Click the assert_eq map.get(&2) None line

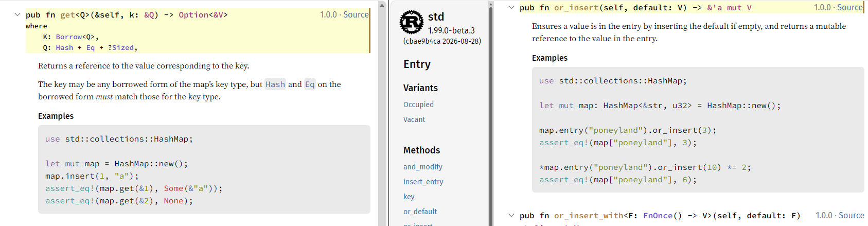[119, 201]
